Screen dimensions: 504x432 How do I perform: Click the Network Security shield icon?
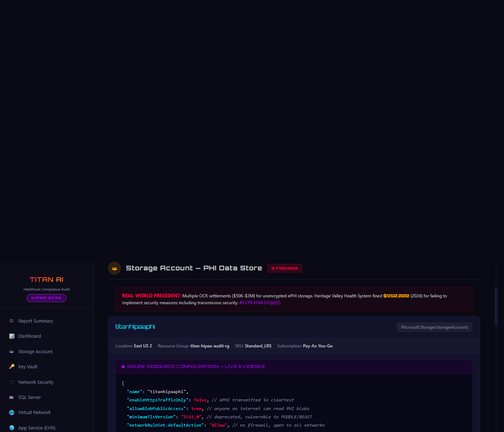click(x=12, y=382)
